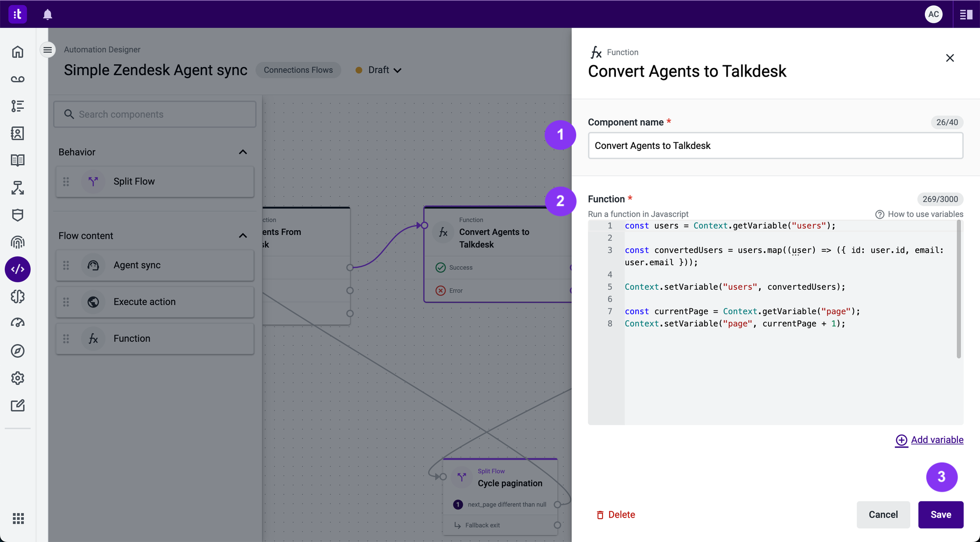
Task: Open the apps grid launcher
Action: (x=18, y=519)
